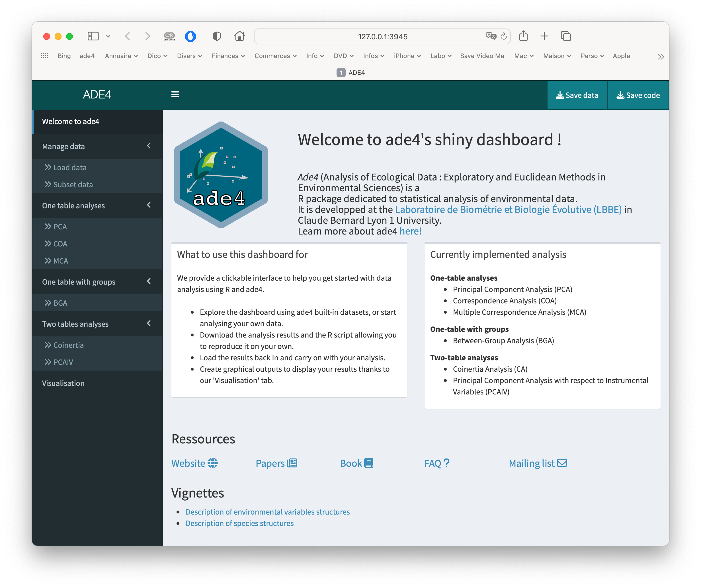The height and width of the screenshot is (588, 701).
Task: Click the ade4 hexagon logo
Action: point(221,175)
